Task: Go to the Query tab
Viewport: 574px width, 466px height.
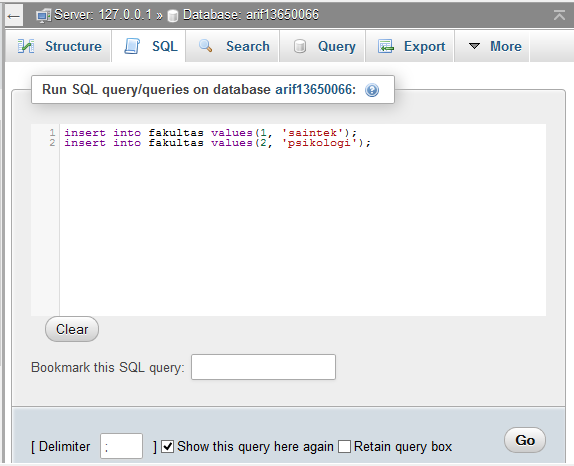Action: [x=323, y=46]
